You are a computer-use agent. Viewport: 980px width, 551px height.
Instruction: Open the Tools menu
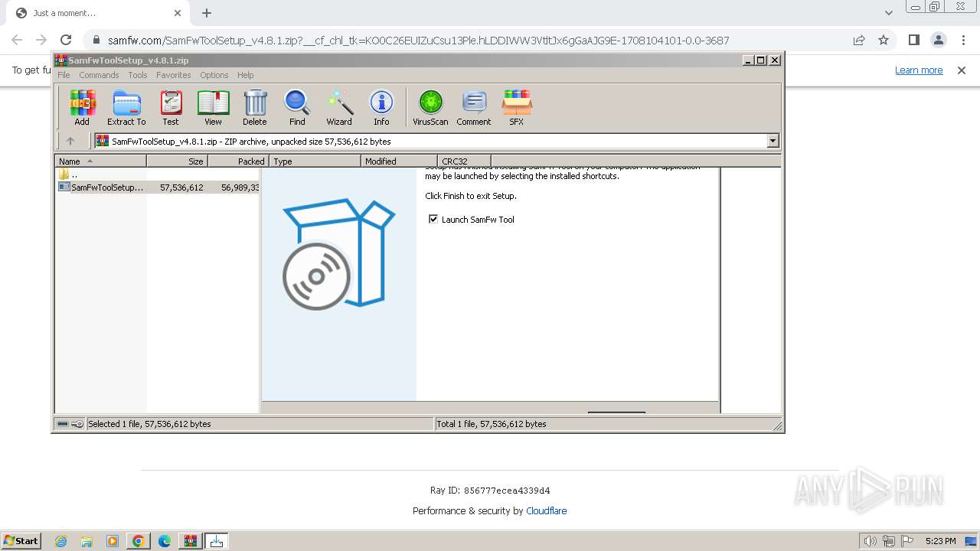pyautogui.click(x=138, y=75)
